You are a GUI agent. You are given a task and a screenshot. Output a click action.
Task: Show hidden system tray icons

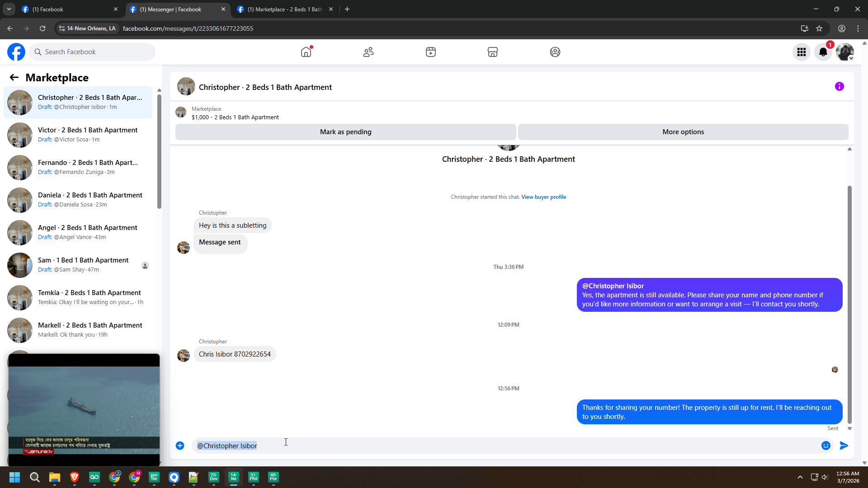[x=800, y=477]
